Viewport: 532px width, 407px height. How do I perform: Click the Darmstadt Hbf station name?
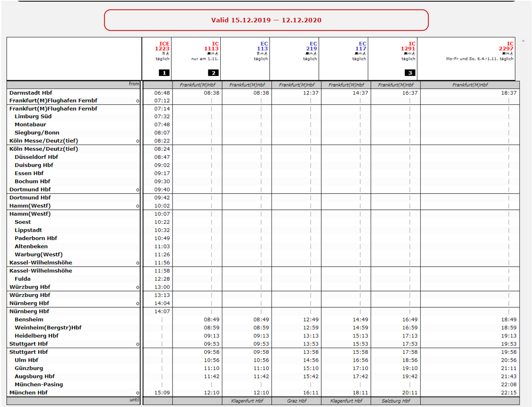31,93
